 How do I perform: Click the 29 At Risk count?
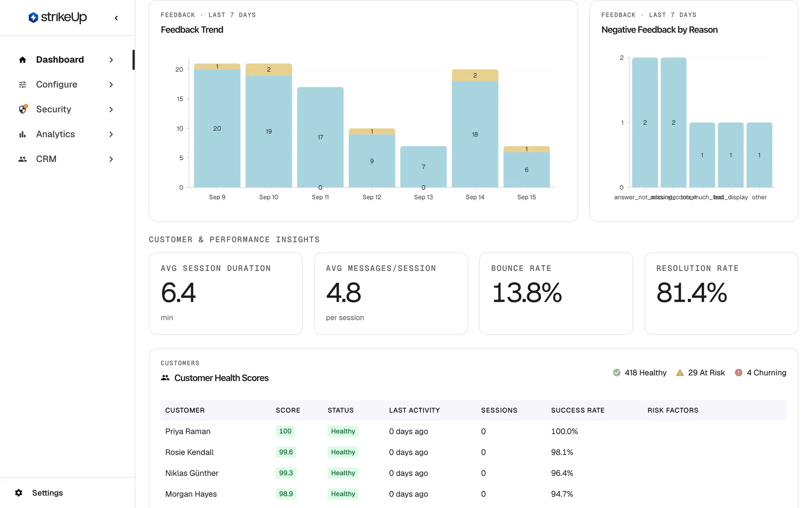pyautogui.click(x=706, y=373)
